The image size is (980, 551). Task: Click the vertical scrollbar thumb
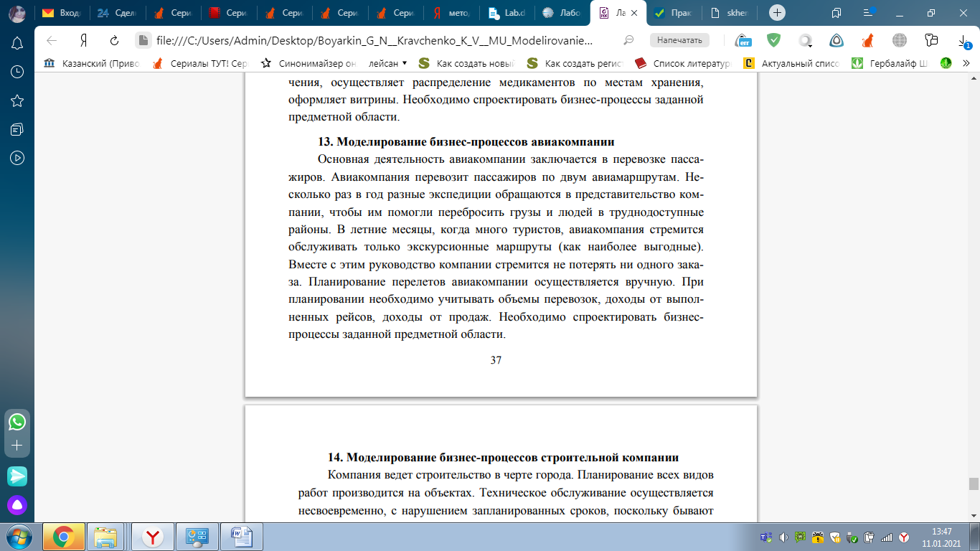point(974,484)
